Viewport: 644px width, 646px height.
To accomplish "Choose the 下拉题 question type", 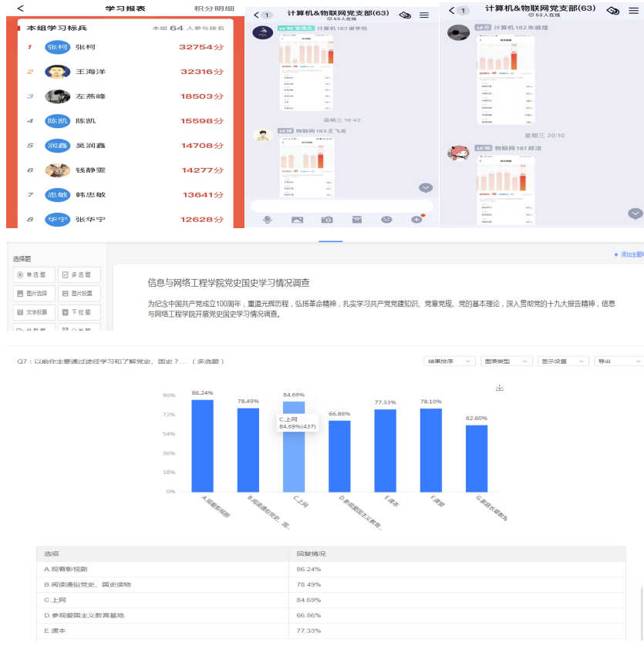I will 79,312.
